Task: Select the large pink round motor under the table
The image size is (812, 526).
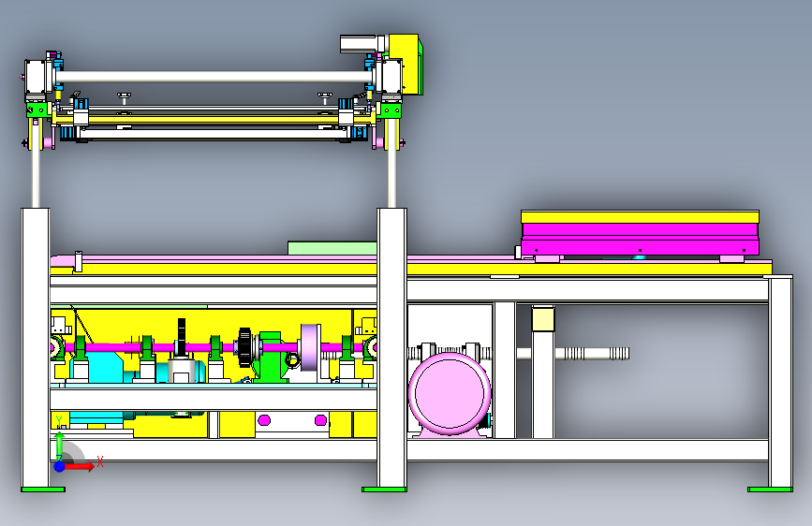Action: pyautogui.click(x=449, y=393)
